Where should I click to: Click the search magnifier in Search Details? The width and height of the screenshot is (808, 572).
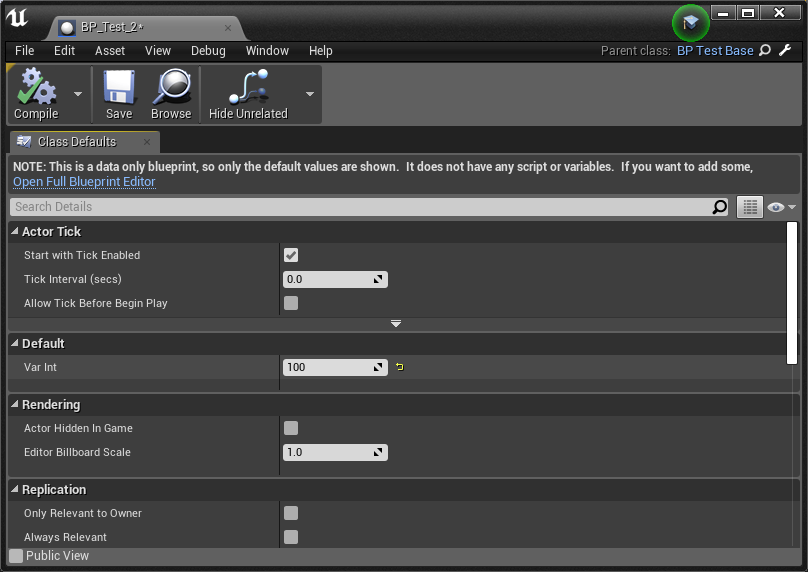click(x=719, y=207)
